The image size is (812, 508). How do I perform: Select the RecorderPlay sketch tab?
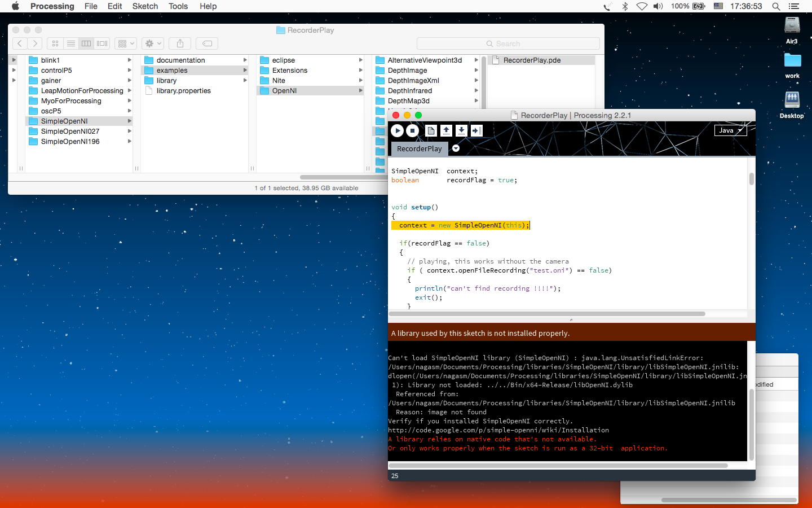point(419,148)
